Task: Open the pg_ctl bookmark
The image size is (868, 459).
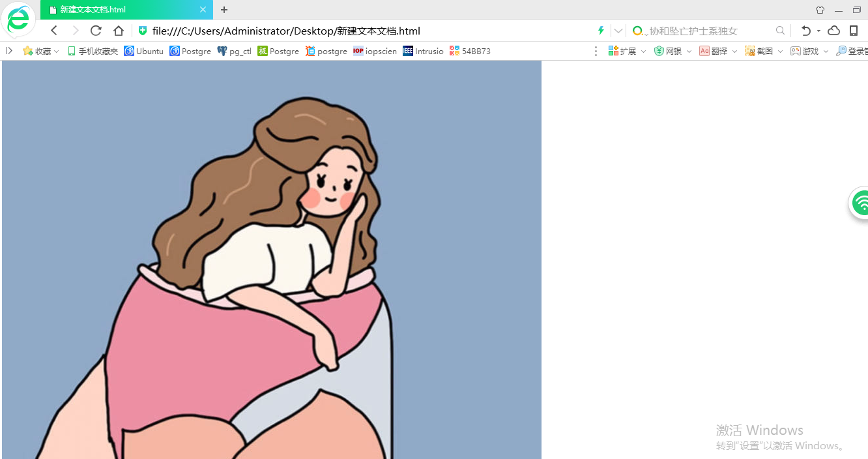Action: click(x=234, y=51)
